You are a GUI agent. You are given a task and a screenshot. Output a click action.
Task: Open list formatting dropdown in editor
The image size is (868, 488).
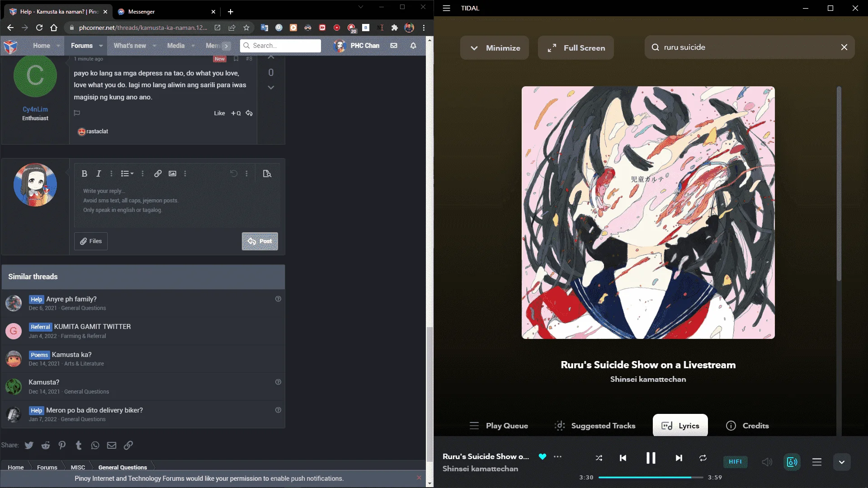click(x=127, y=174)
